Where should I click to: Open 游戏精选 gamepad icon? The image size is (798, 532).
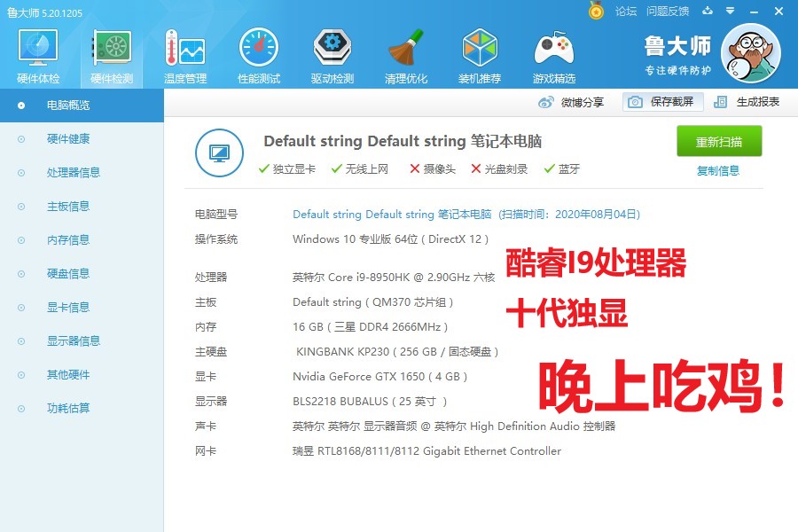pos(553,56)
